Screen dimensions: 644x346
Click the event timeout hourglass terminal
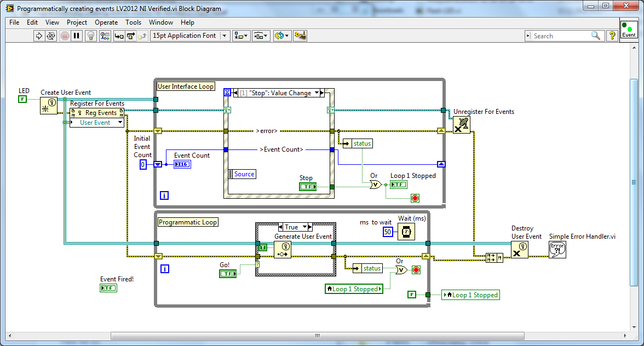coord(227,93)
